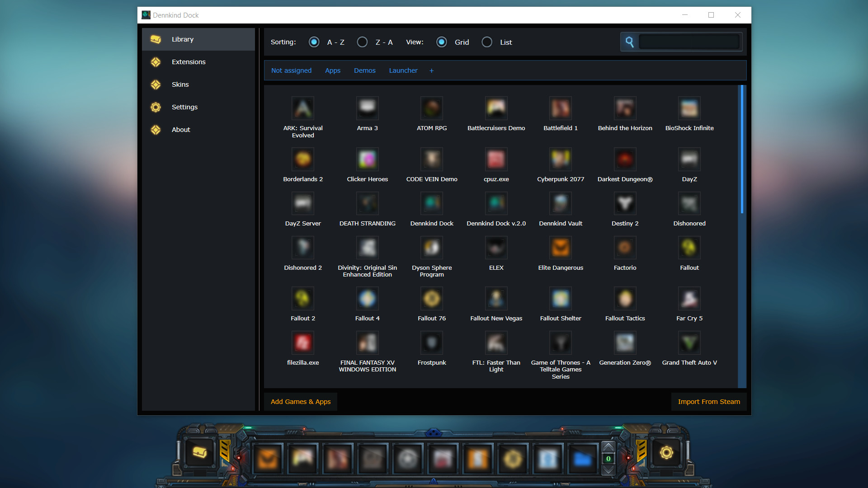
Task: Click the dock's settings gear icon
Action: (666, 452)
